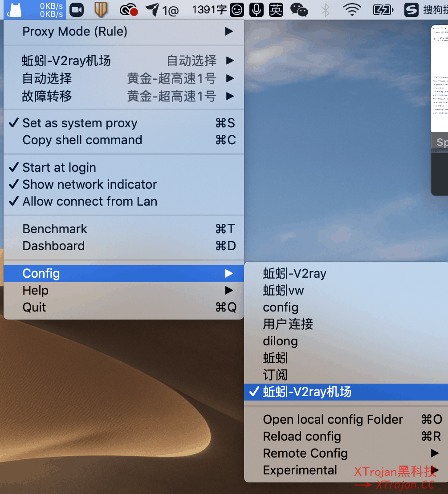Click the battery charging icon
Viewport: 448px width, 494px height.
(x=383, y=10)
